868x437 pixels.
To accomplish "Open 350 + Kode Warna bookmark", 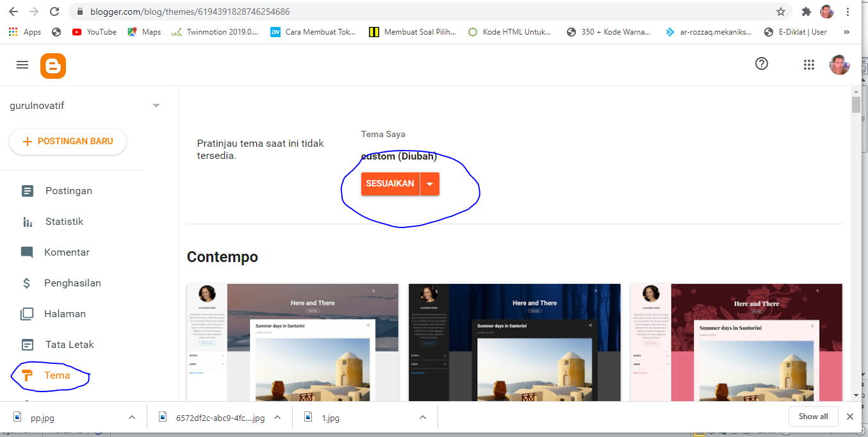I will [609, 31].
